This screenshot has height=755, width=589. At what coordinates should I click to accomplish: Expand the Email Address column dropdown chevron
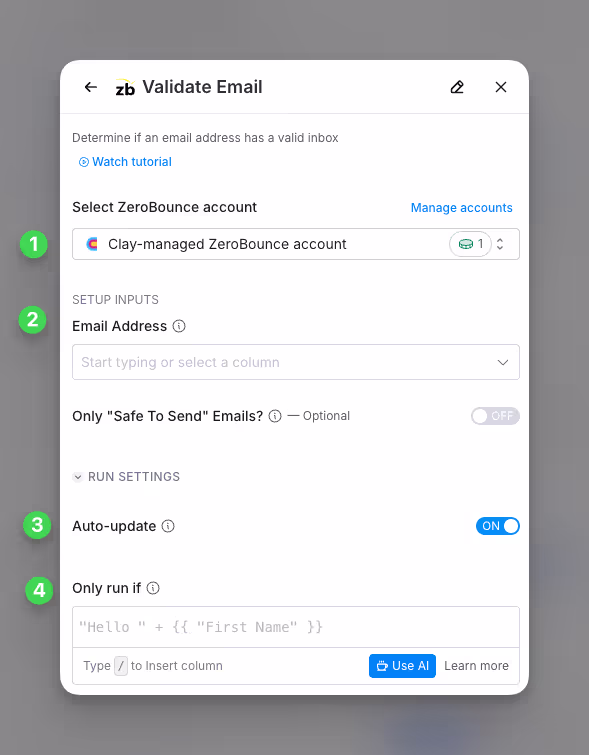503,362
